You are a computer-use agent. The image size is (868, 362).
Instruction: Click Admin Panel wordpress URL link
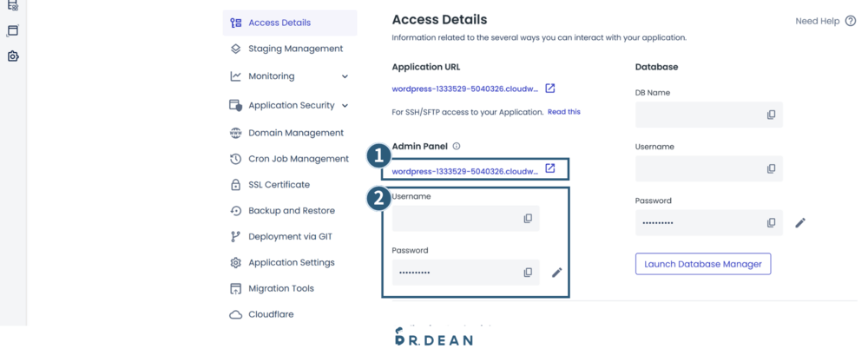(x=464, y=171)
